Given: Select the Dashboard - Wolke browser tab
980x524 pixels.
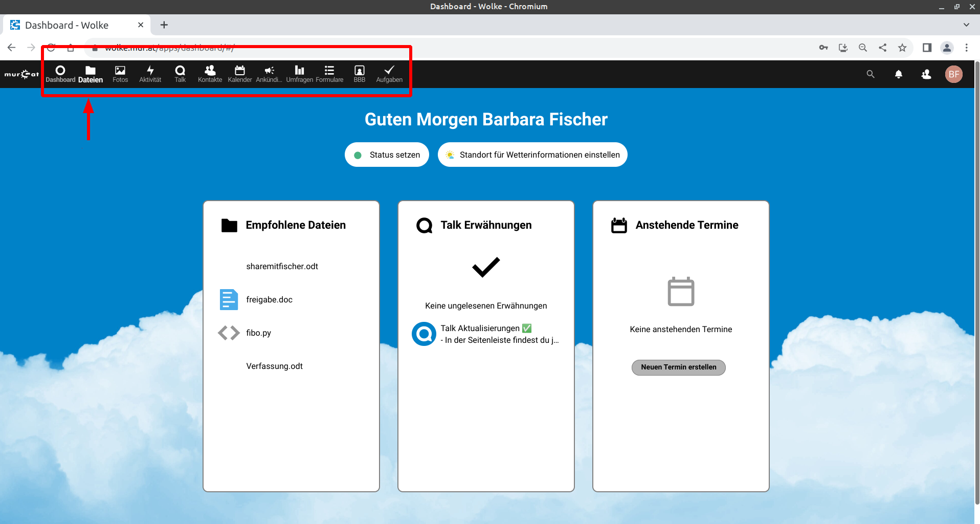Looking at the screenshot, I should point(66,25).
